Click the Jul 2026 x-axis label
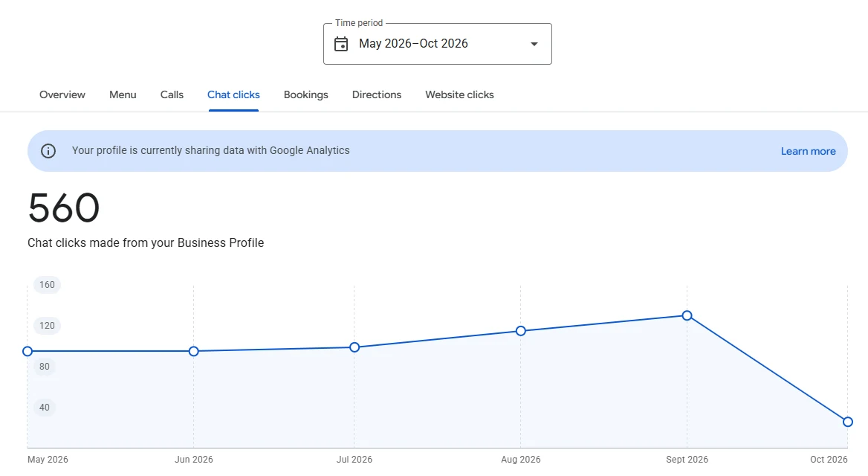The width and height of the screenshot is (868, 476). point(354,460)
